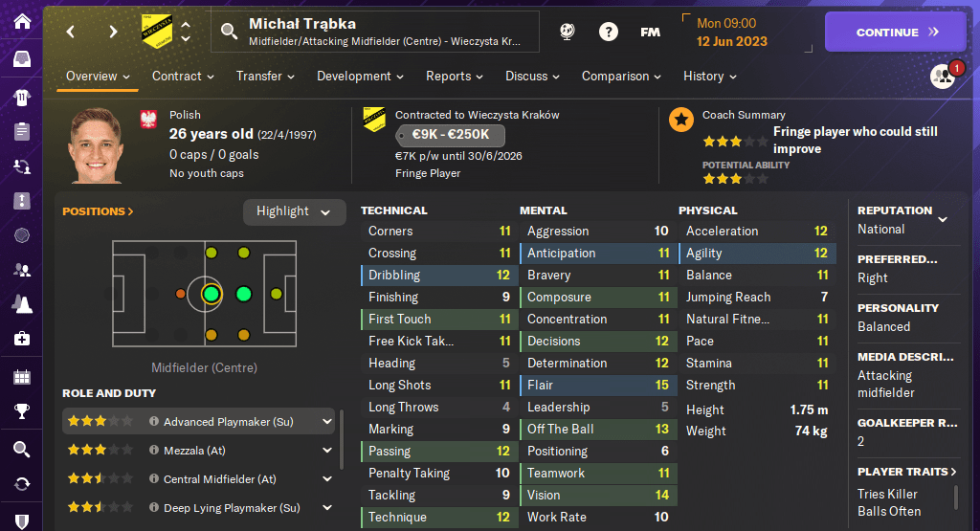Open the FM menu icon
This screenshot has width=980, height=531.
[650, 32]
